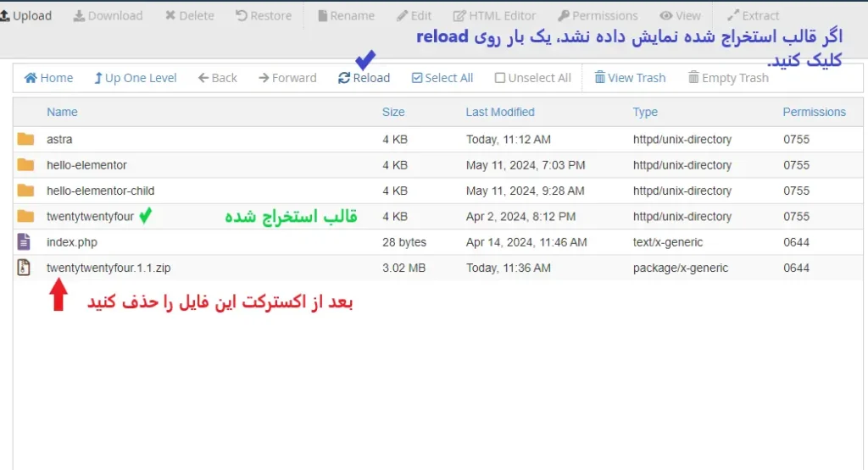The width and height of the screenshot is (868, 470).
Task: Sort by Permissions column header
Action: pyautogui.click(x=814, y=112)
